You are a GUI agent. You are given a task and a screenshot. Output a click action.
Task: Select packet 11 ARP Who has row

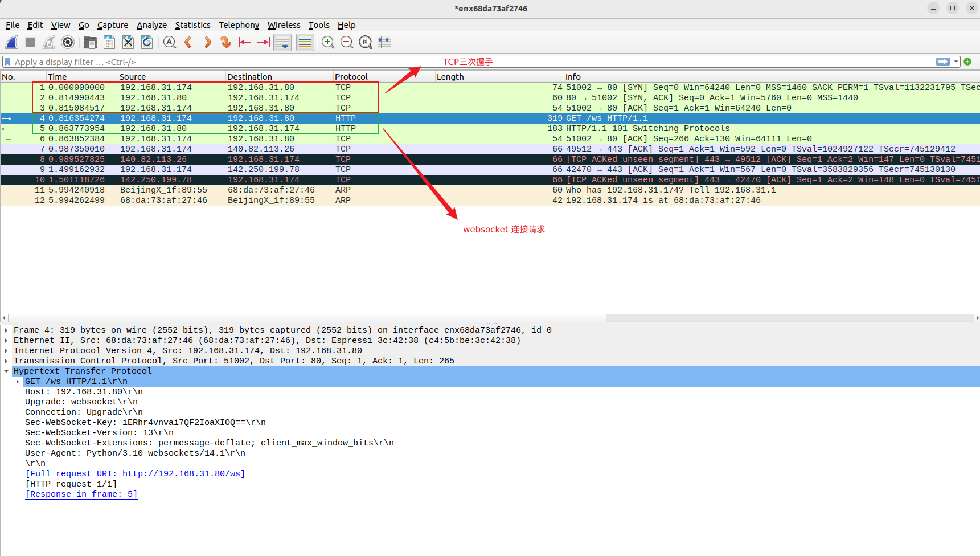(490, 190)
